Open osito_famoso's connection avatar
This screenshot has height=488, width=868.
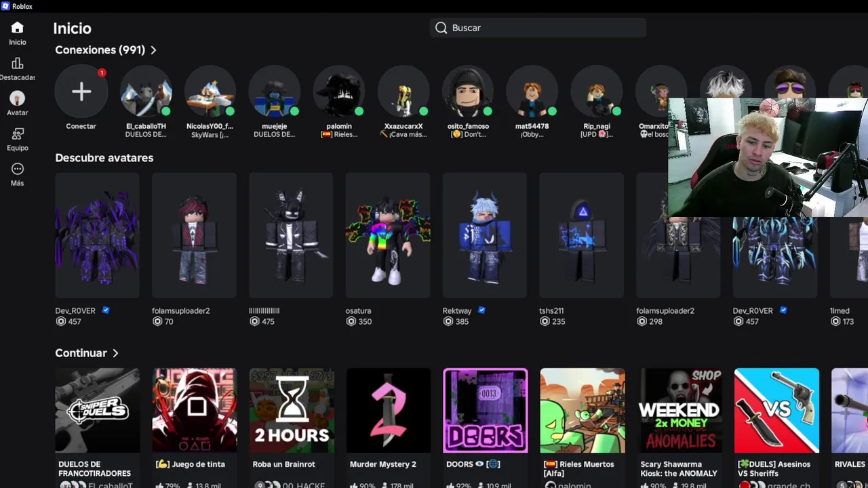click(468, 91)
